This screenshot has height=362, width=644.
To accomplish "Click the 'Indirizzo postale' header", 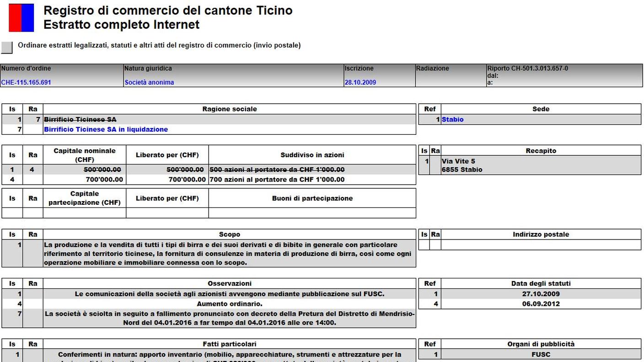I will point(541,234).
